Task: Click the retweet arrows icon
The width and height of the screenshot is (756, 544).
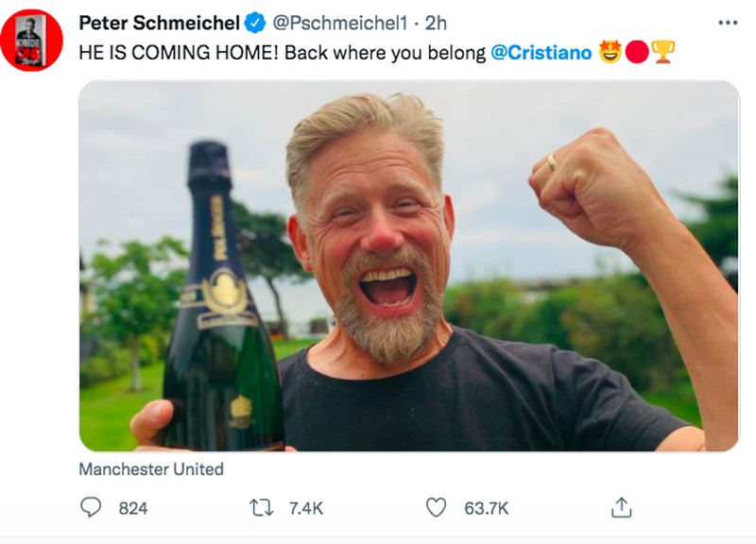Action: pyautogui.click(x=260, y=508)
